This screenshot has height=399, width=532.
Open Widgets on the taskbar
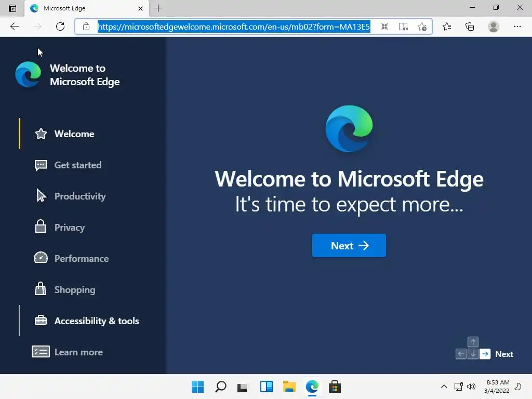pos(267,387)
